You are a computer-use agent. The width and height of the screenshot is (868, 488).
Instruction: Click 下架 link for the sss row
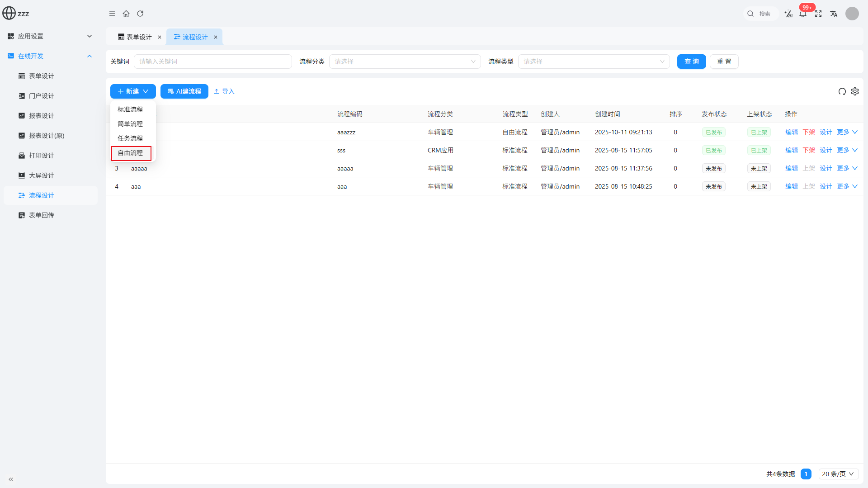[809, 150]
